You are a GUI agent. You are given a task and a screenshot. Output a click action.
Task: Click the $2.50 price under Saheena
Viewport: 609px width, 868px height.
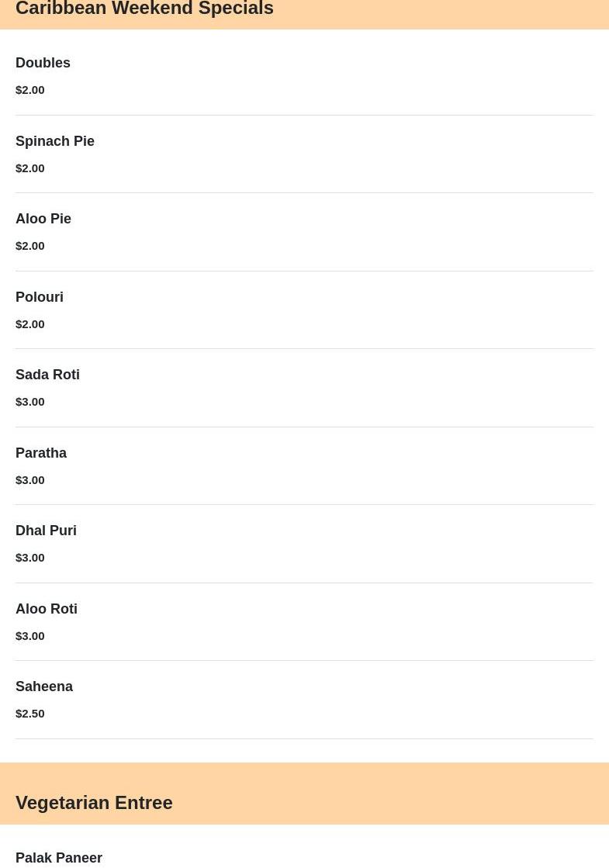coord(30,714)
